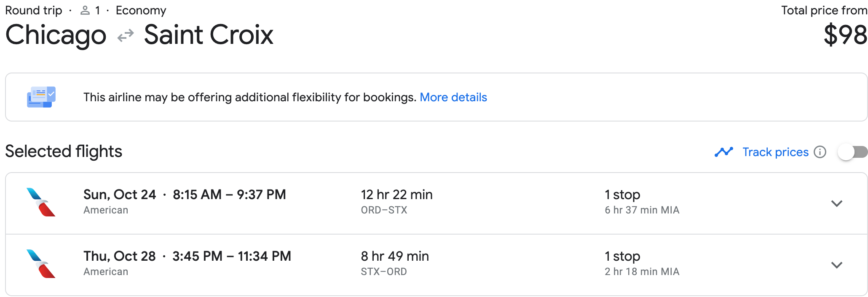This screenshot has width=868, height=297.
Task: Click the round-trip swap arrows icon
Action: click(x=125, y=36)
